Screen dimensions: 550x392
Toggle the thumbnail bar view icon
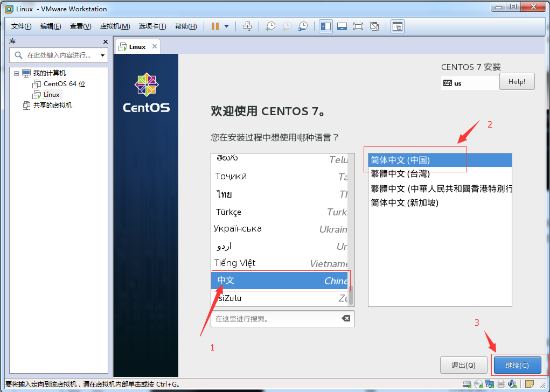click(342, 26)
